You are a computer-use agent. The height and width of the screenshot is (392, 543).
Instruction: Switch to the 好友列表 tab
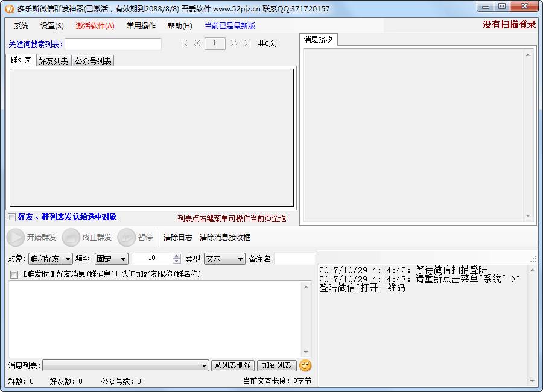click(53, 61)
